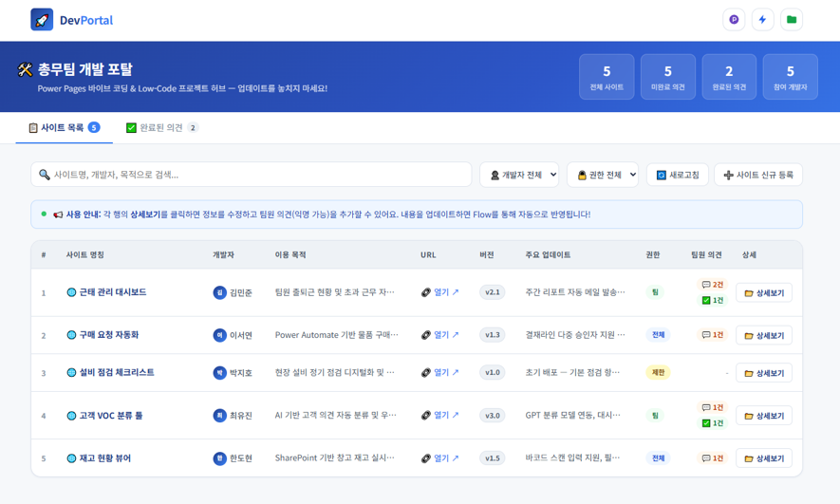The image size is (840, 504).
Task: Click the 전체 사이트 stat card
Action: (607, 77)
